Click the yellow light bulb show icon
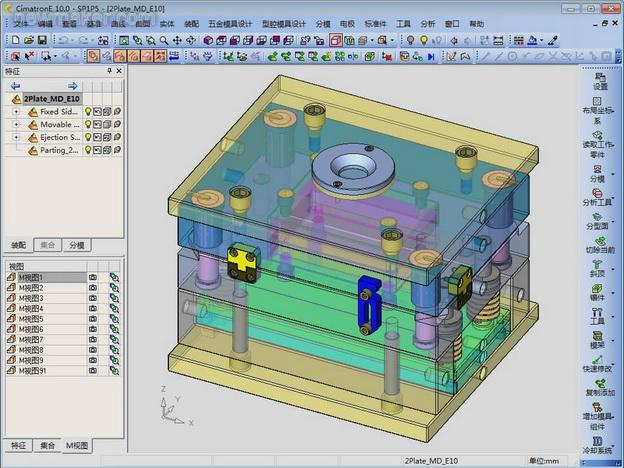 point(424,40)
